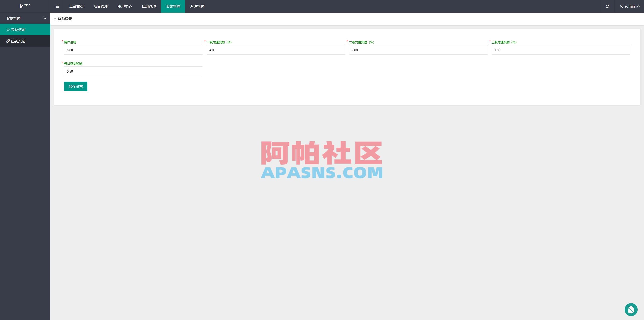Click the breadcrumb arrow before 奖励设置
The height and width of the screenshot is (320, 644).
pyautogui.click(x=55, y=19)
